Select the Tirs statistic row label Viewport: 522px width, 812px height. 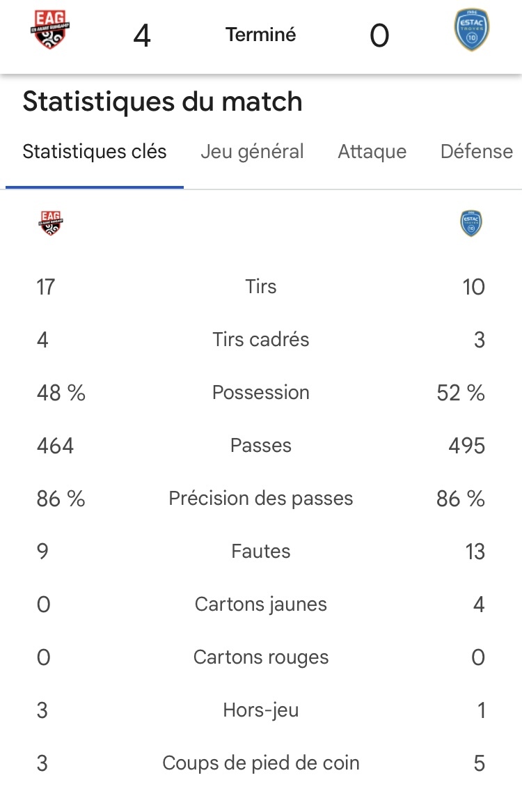261,286
